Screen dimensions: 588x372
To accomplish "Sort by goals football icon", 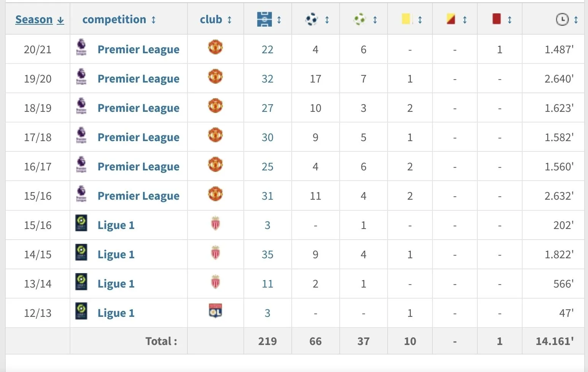I will 311,19.
